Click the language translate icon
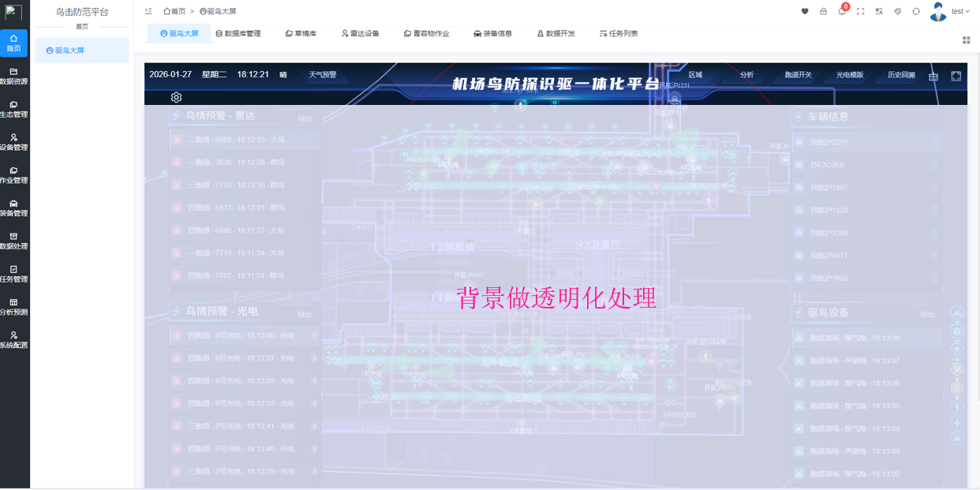 [x=879, y=12]
